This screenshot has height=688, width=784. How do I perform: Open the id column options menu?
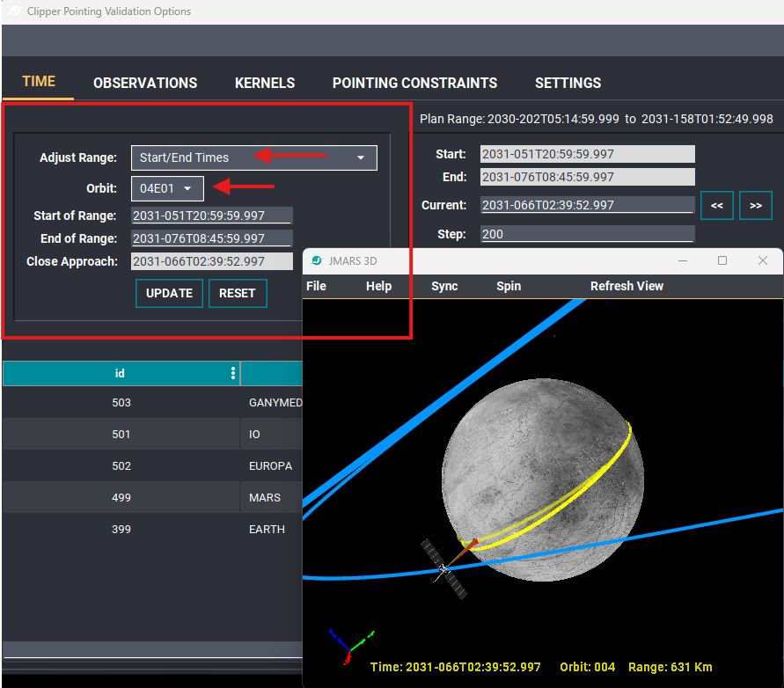(233, 373)
